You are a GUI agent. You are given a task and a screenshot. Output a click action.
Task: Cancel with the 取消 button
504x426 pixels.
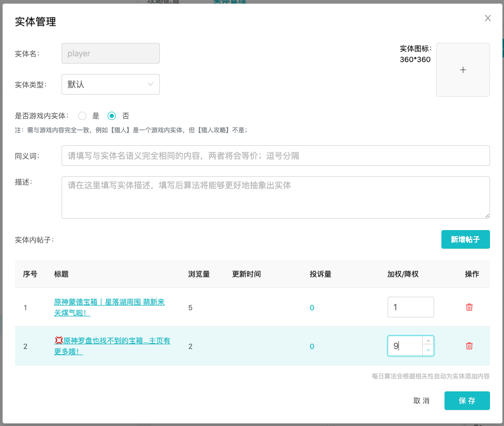pos(421,401)
